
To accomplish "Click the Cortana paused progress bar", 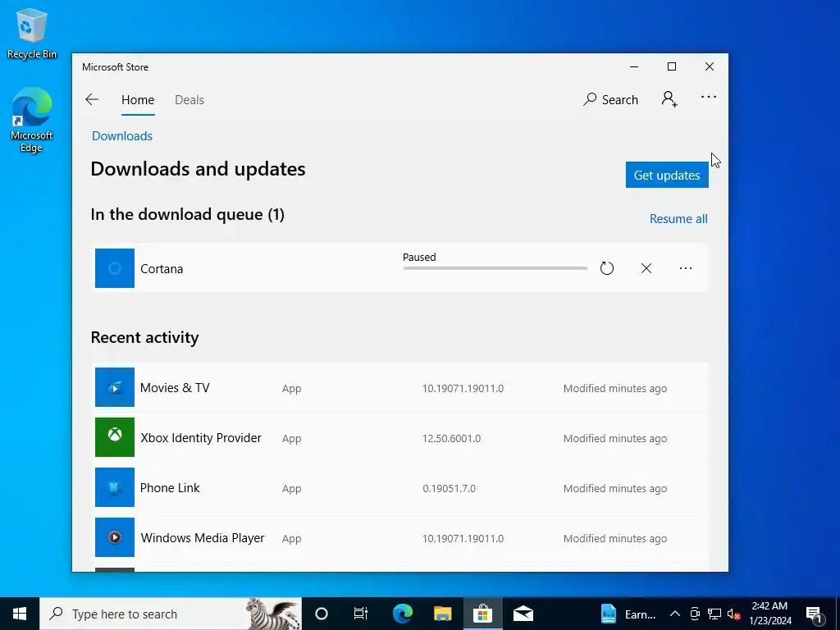I will [495, 268].
